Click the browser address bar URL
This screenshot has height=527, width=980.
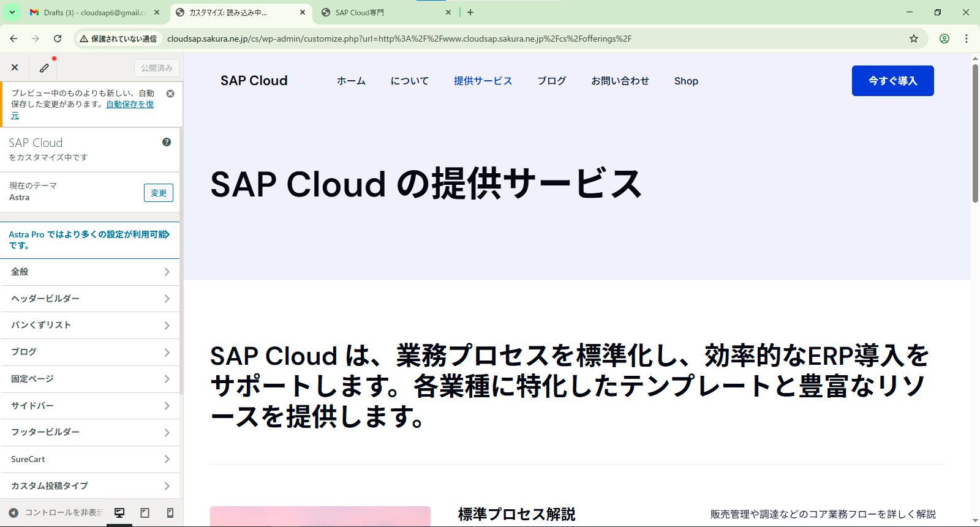[399, 39]
